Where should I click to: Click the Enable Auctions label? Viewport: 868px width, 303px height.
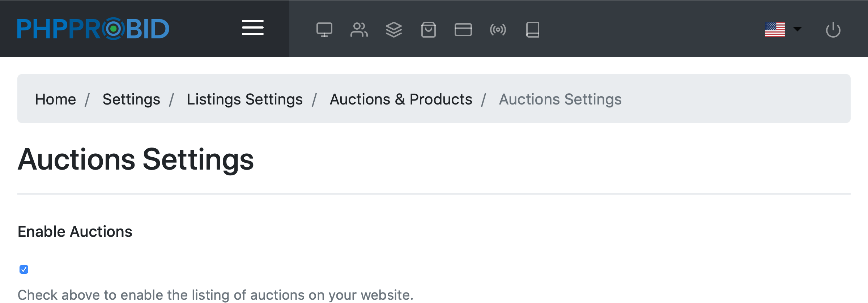[75, 231]
